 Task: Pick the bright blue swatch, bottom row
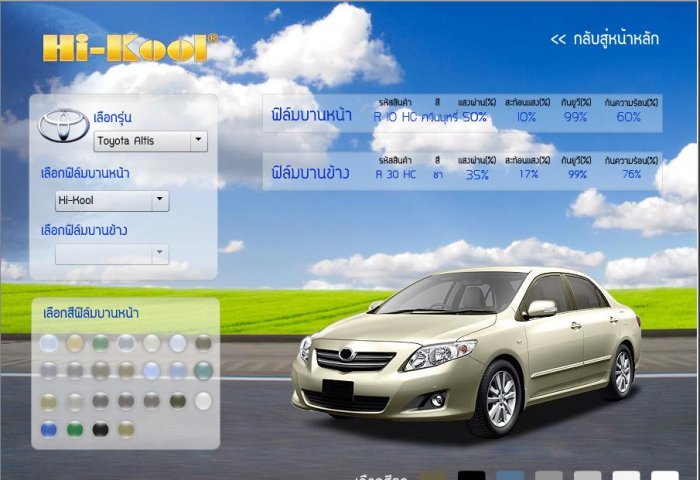49,430
